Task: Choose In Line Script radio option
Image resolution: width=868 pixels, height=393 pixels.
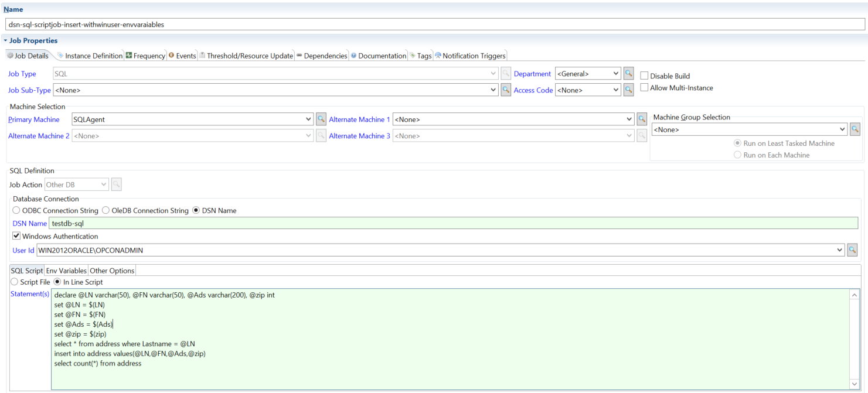Action: (x=57, y=282)
